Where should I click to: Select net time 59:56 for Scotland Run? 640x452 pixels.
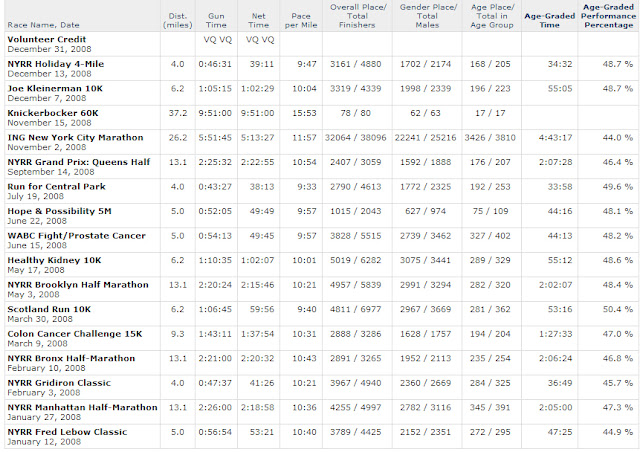[262, 309]
